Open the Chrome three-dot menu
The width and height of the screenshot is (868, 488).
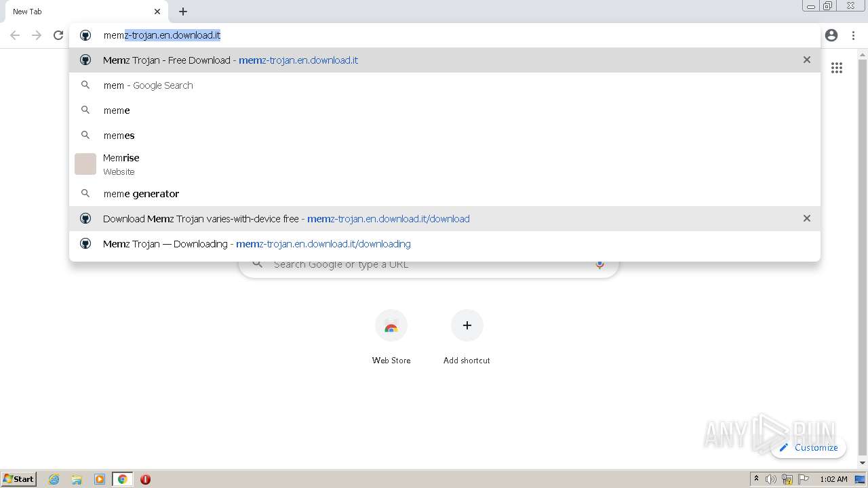click(853, 35)
